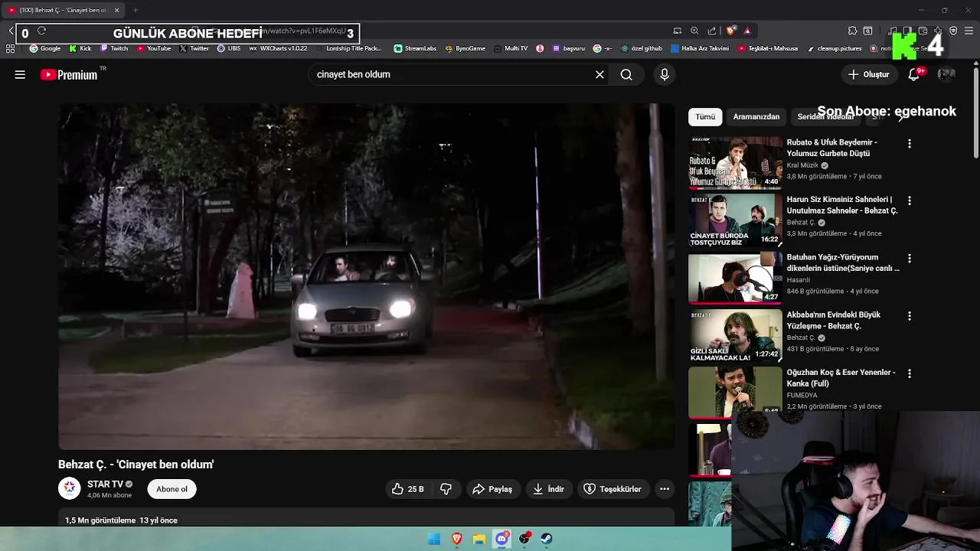The height and width of the screenshot is (551, 980).
Task: Open account avatar menu
Action: point(946,74)
